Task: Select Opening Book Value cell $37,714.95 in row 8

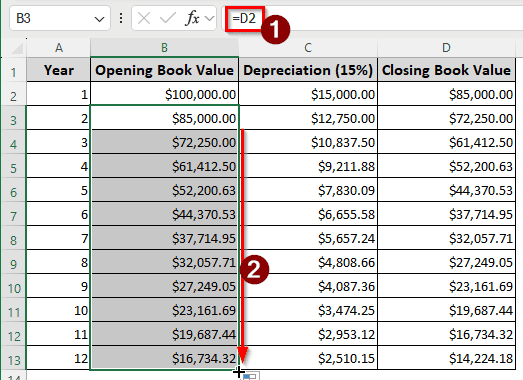Action: 164,238
